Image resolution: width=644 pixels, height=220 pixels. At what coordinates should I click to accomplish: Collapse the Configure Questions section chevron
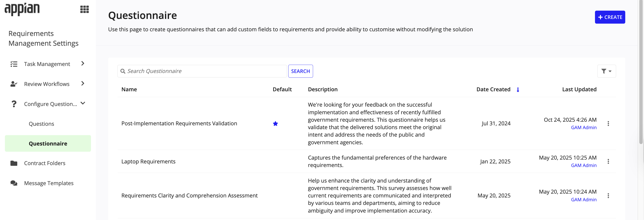point(83,103)
